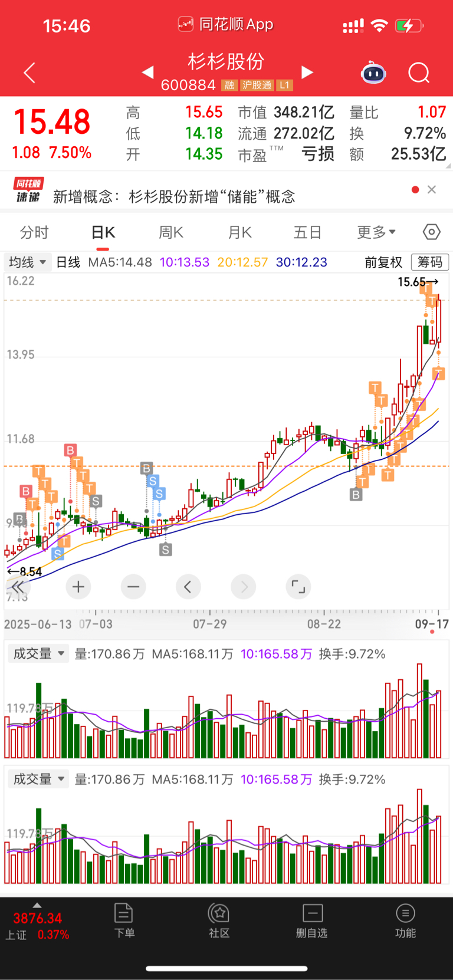Switch to 分时 tab
453x980 pixels.
coord(34,232)
